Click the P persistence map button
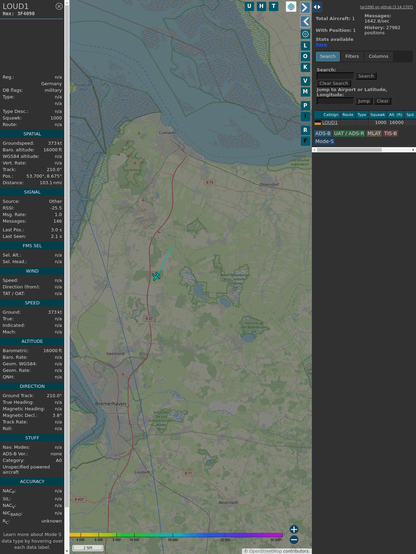This screenshot has width=416, height=554. point(305,105)
